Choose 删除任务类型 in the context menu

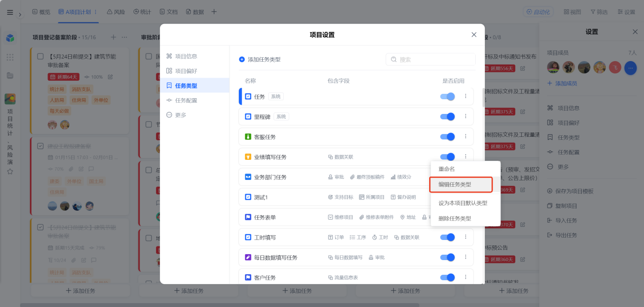(455, 219)
